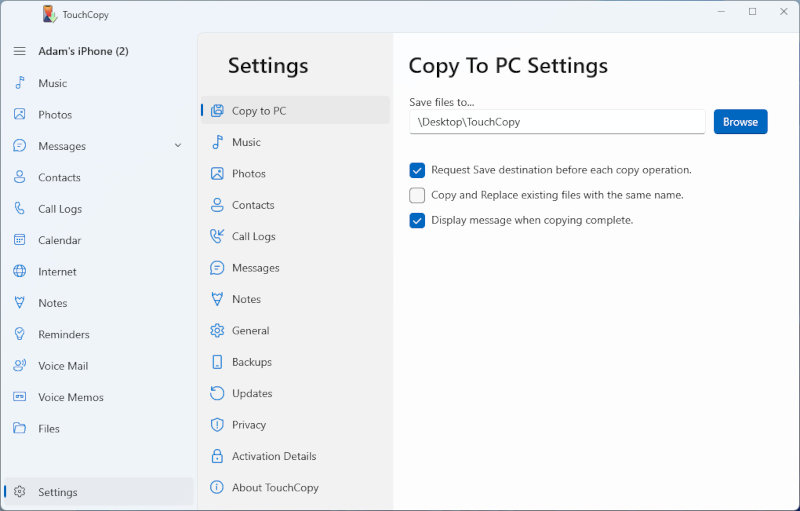Select Backups label in the Settings menu
The width and height of the screenshot is (800, 511).
(252, 362)
